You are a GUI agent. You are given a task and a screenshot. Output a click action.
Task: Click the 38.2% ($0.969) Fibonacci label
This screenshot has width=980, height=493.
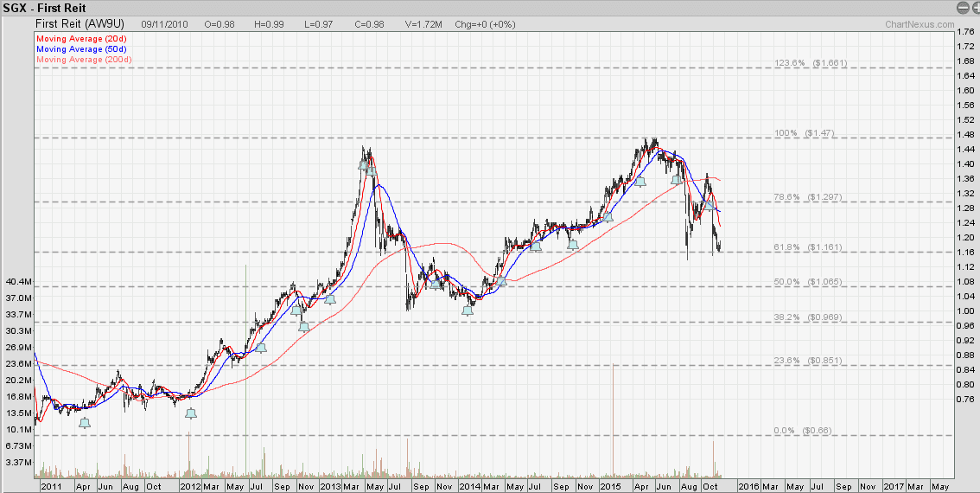pos(806,317)
